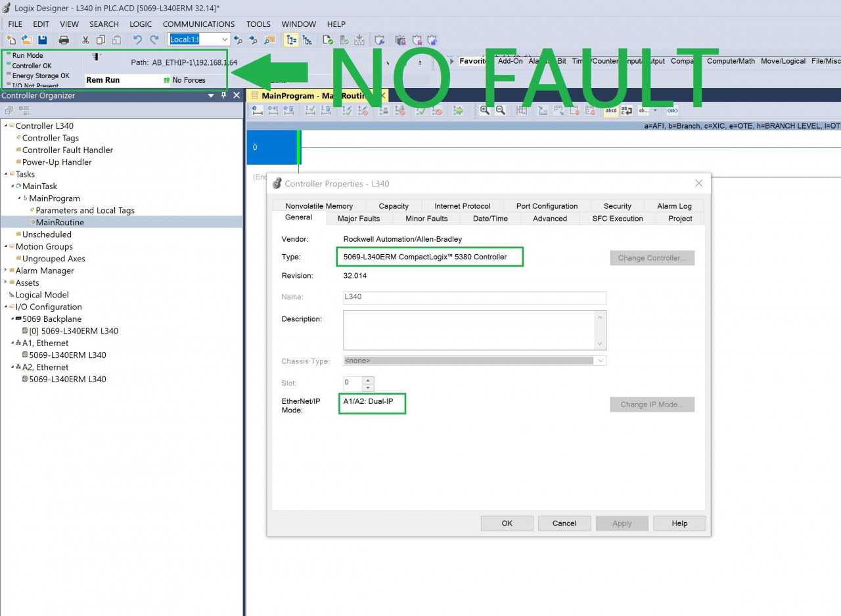
Task: Zoom out on the ladder routine
Action: (500, 110)
